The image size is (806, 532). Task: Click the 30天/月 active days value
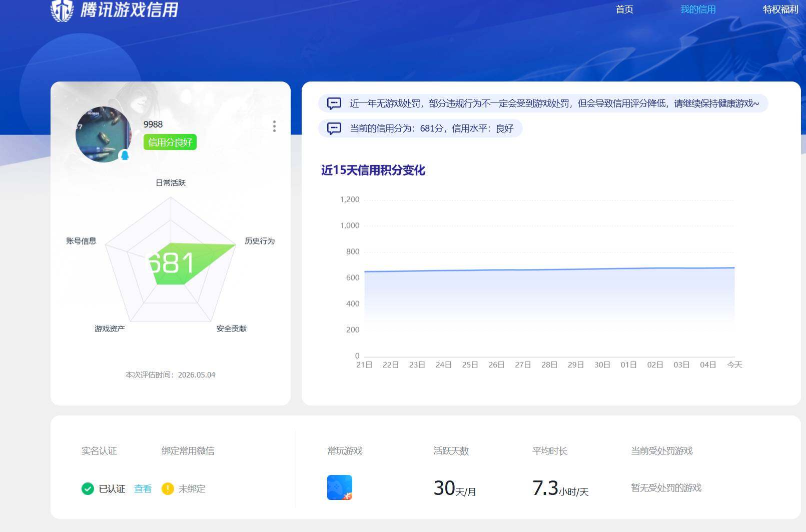point(455,488)
